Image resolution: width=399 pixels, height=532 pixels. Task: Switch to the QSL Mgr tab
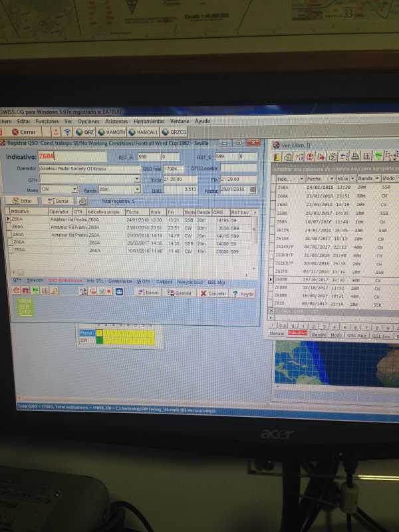[x=216, y=283]
